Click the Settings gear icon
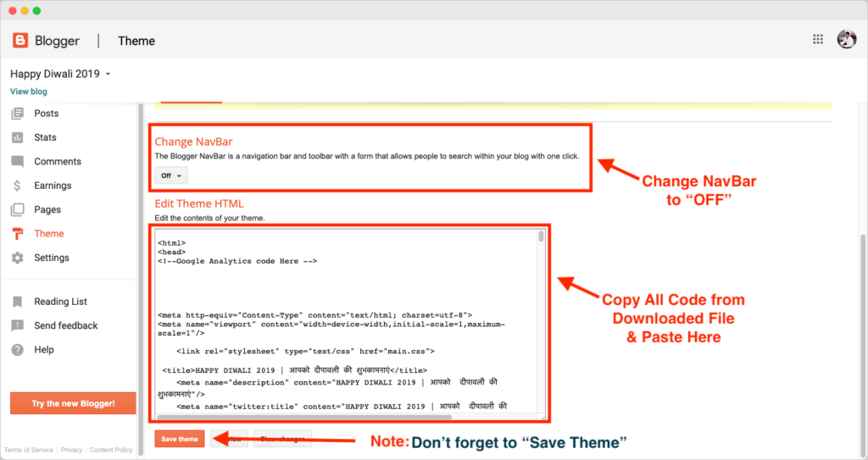Screen dimensions: 868x460 coord(18,258)
